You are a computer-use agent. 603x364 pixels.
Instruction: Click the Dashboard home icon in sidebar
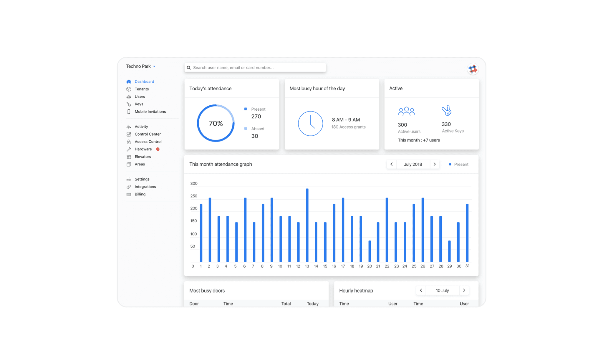[x=129, y=82]
